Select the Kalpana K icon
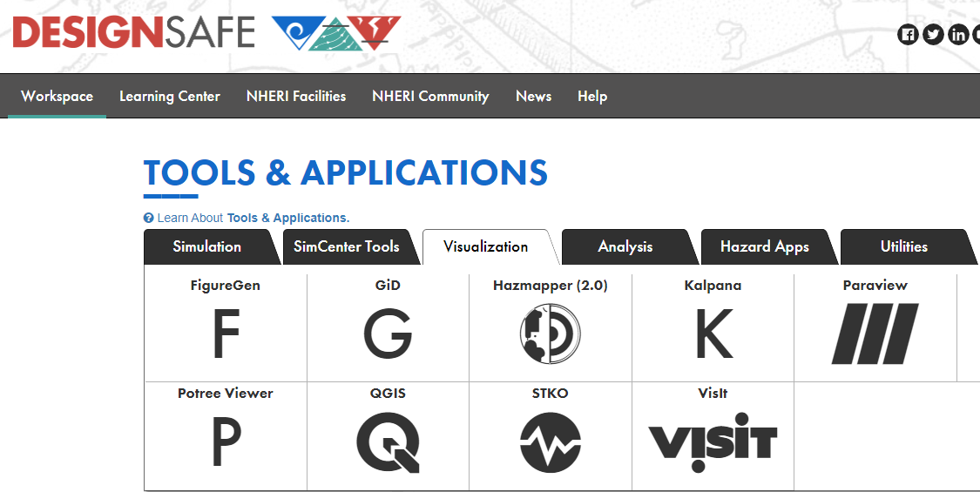Image resolution: width=980 pixels, height=492 pixels. 713,334
